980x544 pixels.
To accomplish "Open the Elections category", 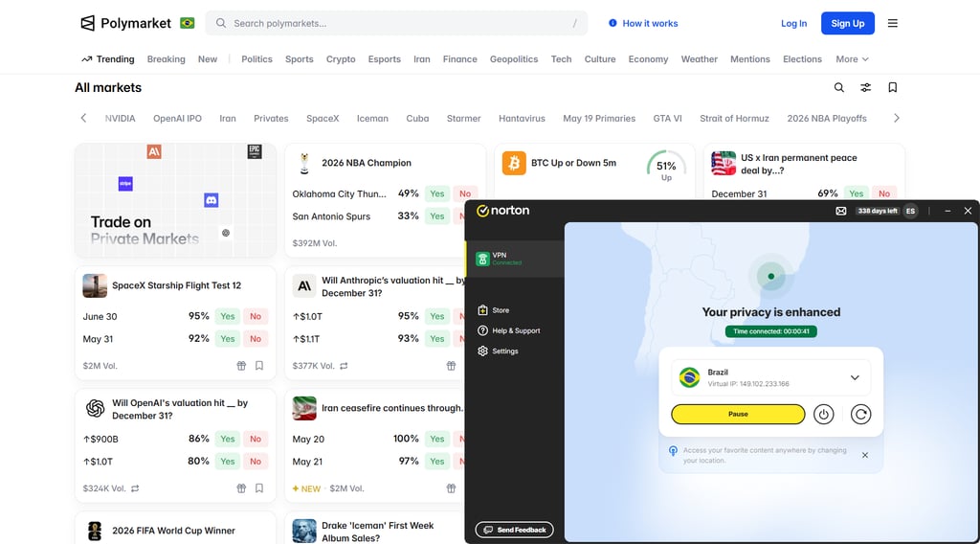I will pos(802,59).
